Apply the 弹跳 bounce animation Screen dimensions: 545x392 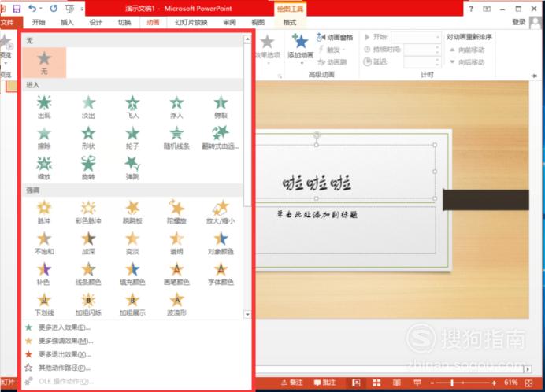click(x=132, y=168)
